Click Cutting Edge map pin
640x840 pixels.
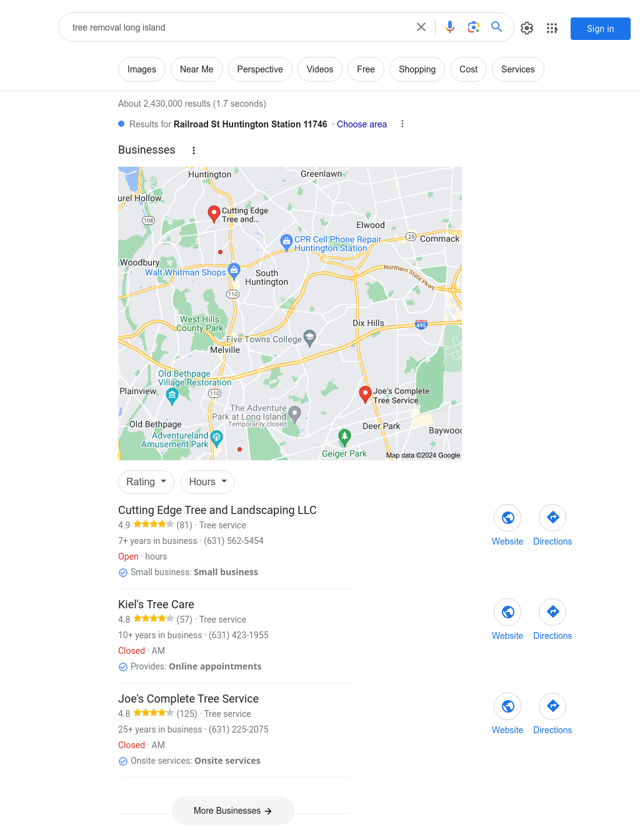214,214
